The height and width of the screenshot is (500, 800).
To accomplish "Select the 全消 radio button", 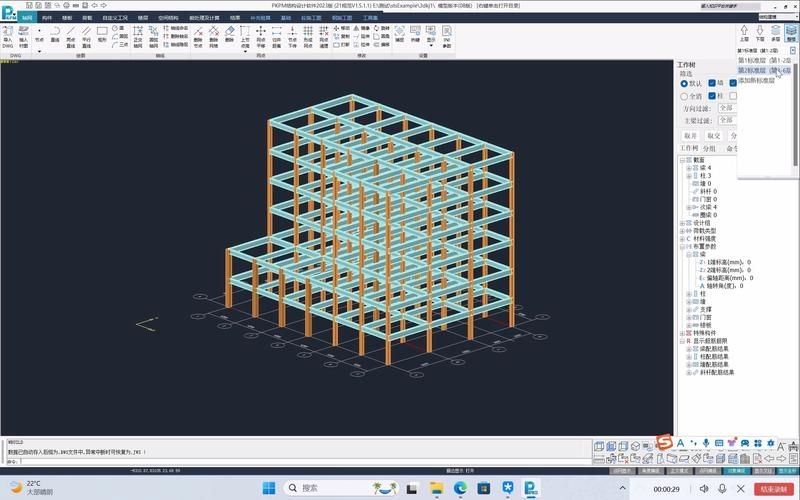I will pos(685,96).
